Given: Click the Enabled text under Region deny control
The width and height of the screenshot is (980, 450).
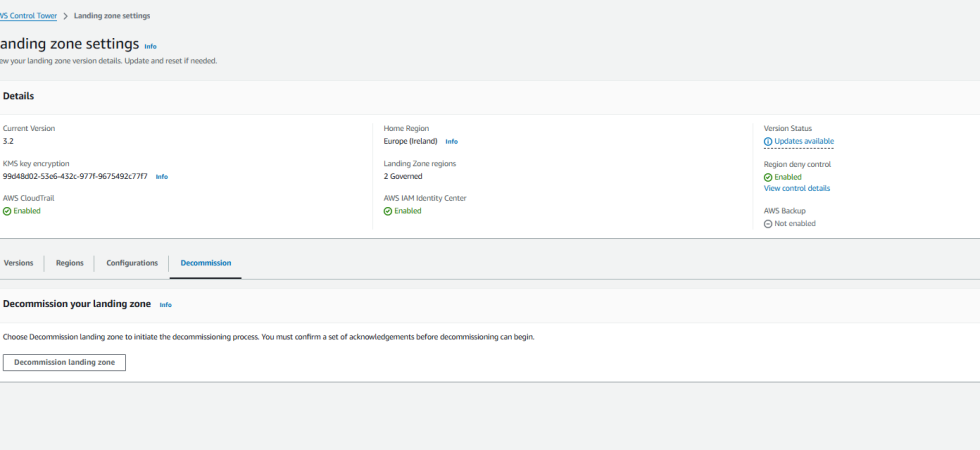Looking at the screenshot, I should pyautogui.click(x=788, y=178).
